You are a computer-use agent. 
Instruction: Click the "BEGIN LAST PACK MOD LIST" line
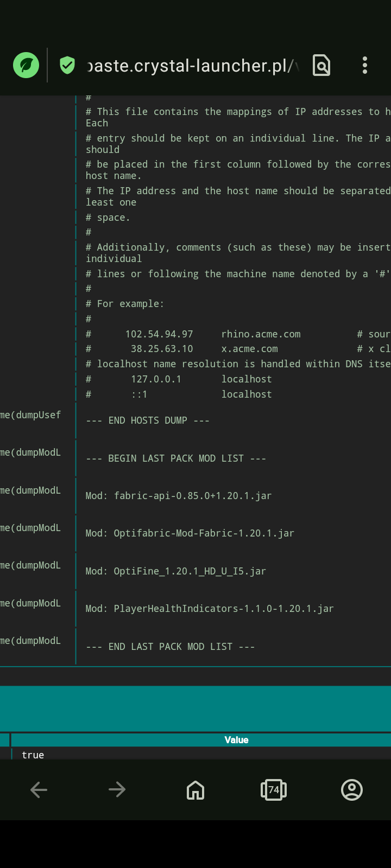click(176, 458)
